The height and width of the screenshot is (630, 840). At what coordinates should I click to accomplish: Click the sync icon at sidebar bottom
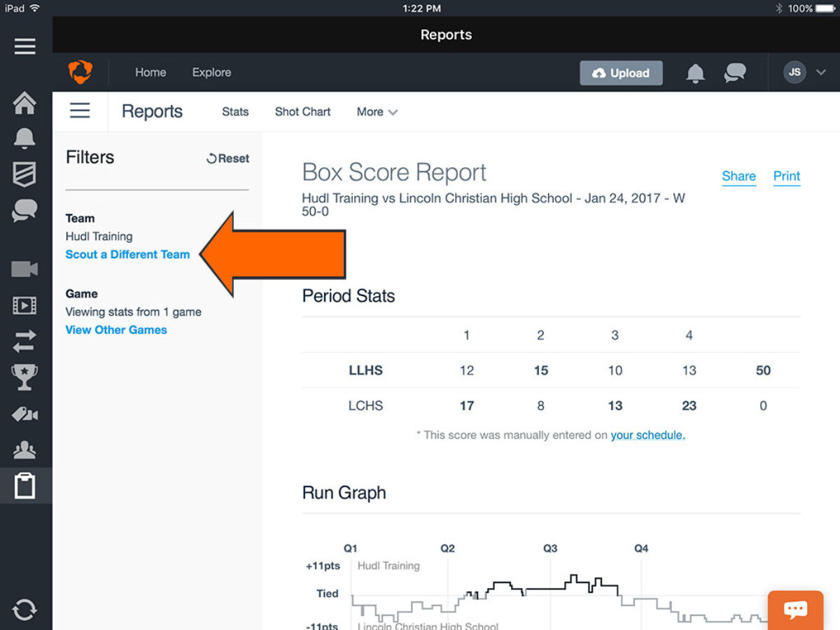pyautogui.click(x=24, y=609)
